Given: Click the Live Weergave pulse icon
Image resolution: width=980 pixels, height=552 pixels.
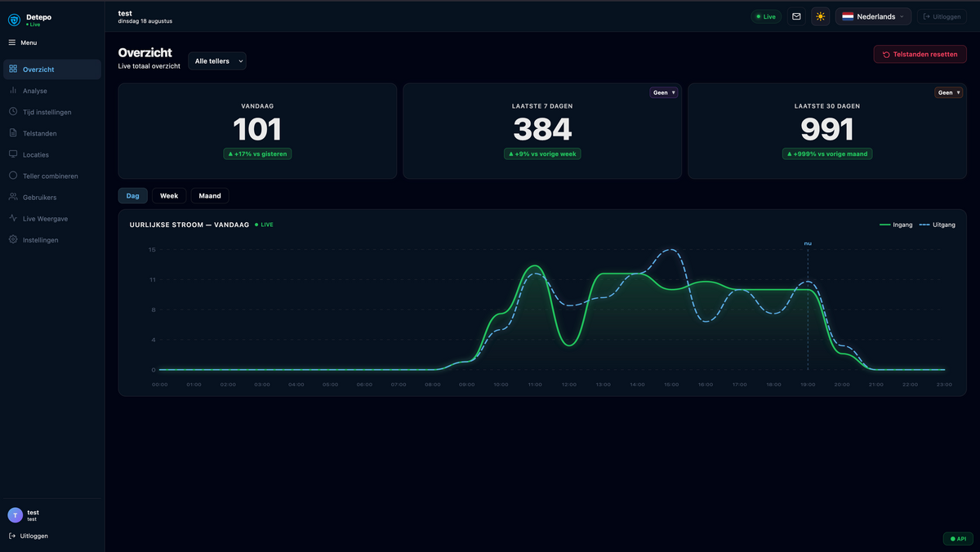Looking at the screenshot, I should 13,218.
